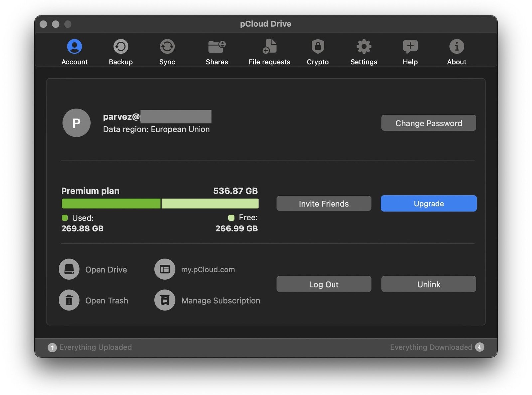The width and height of the screenshot is (532, 395).
Task: Switch to the Shares tab label
Action: pos(217,62)
